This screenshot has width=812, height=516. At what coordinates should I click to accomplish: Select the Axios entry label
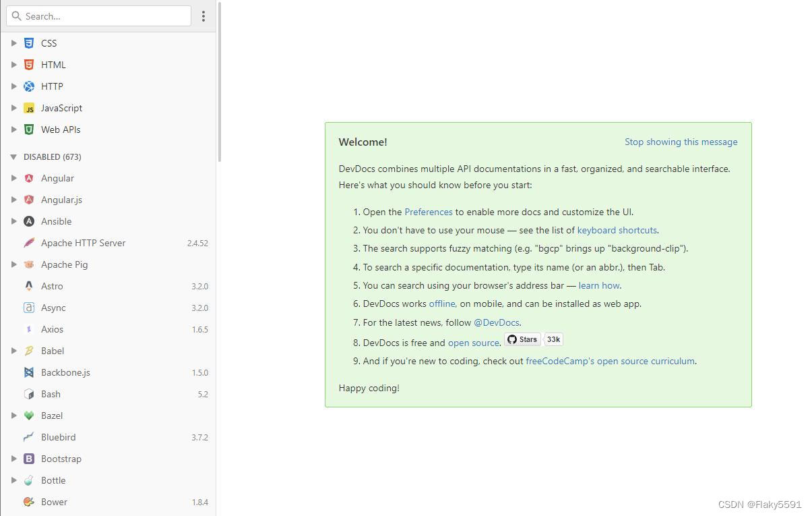click(52, 329)
